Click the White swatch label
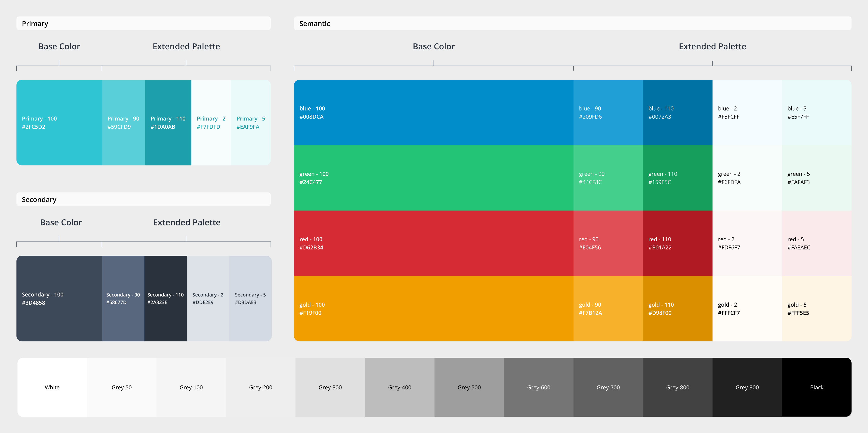Screen dimensions: 868x433 pyautogui.click(x=52, y=387)
